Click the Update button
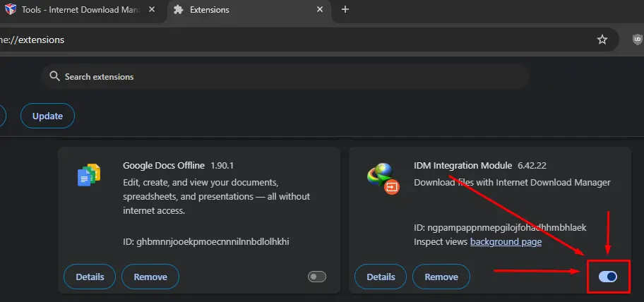This screenshot has height=302, width=644. coord(47,116)
